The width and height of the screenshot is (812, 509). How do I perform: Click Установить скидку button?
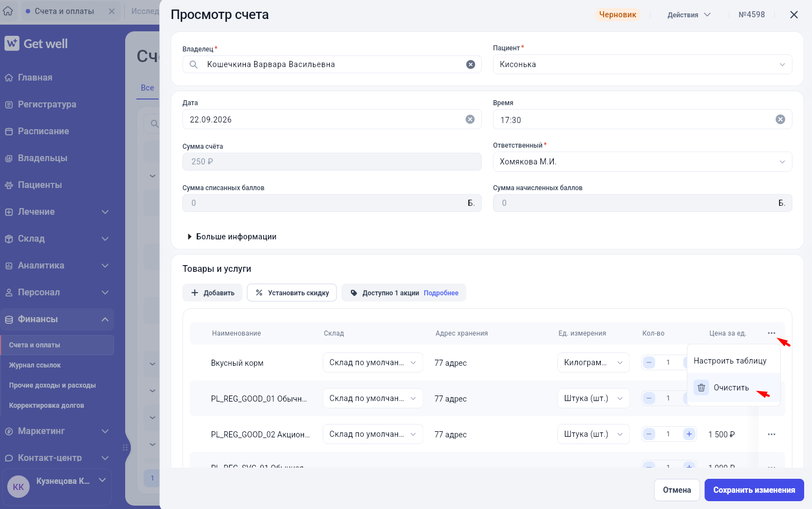point(292,293)
